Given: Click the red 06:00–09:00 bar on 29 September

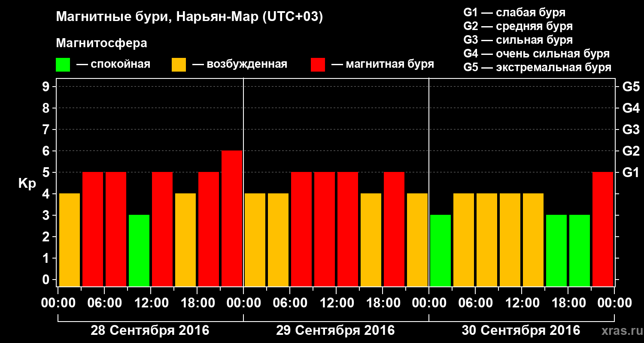Looking at the screenshot, I should pos(301,229).
